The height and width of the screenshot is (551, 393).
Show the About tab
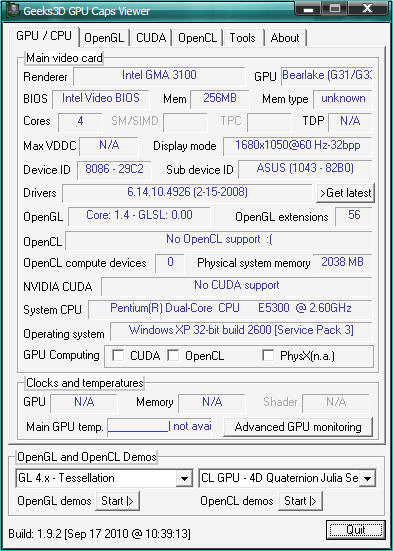click(285, 38)
